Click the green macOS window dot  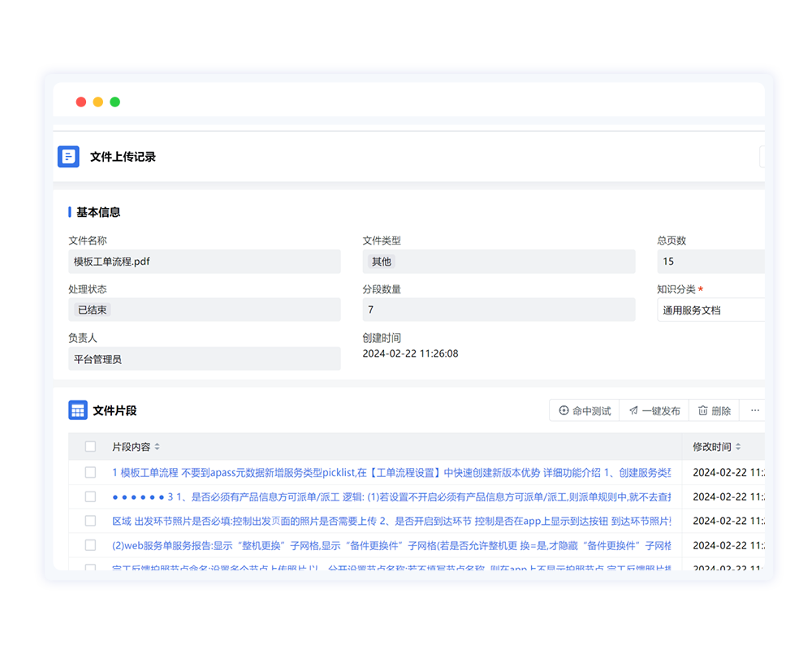(115, 102)
